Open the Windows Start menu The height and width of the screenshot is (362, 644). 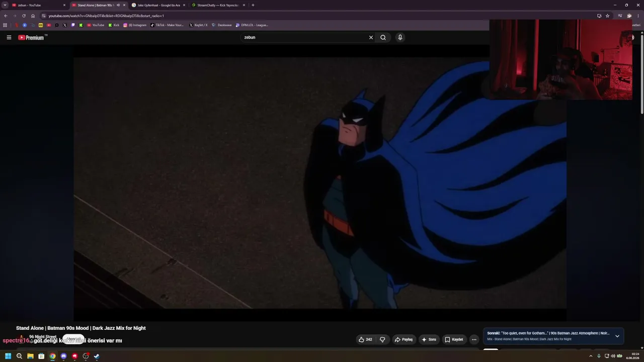(8, 356)
